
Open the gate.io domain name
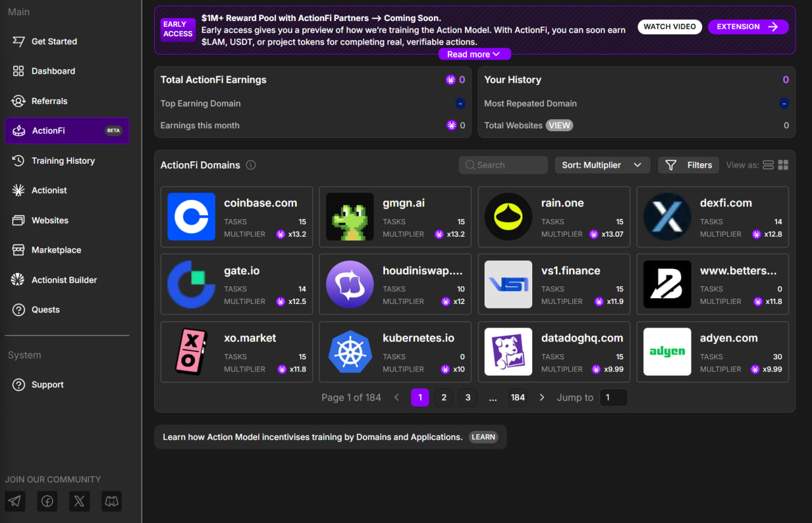pyautogui.click(x=242, y=270)
